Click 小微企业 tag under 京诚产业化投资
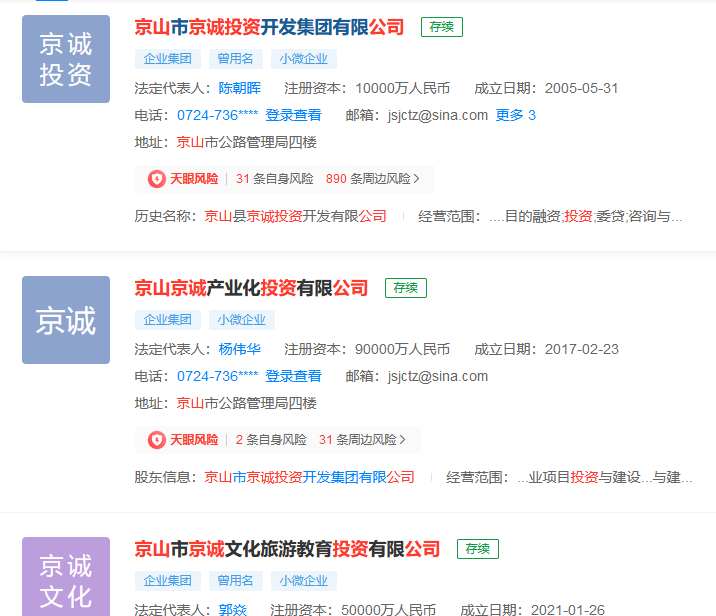Viewport: 716px width, 616px height. coord(242,320)
